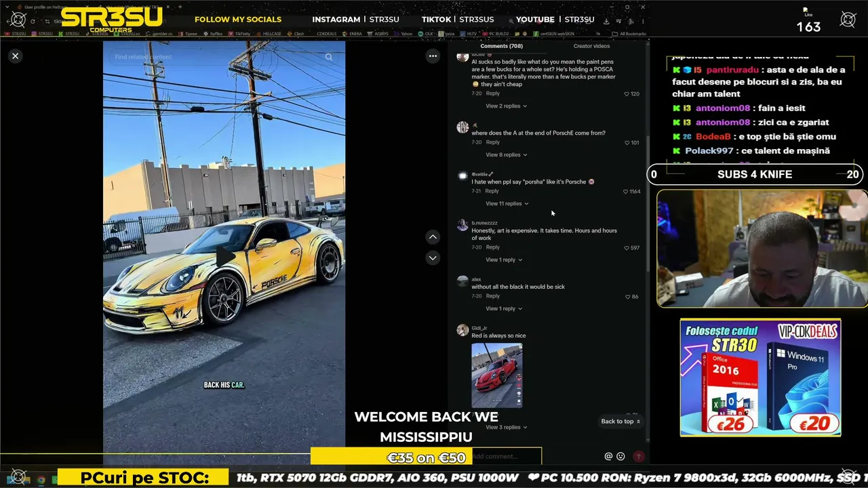Screen dimensions: 868x488
Task: Open the gambler.ro bookmark
Action: click(x=159, y=33)
